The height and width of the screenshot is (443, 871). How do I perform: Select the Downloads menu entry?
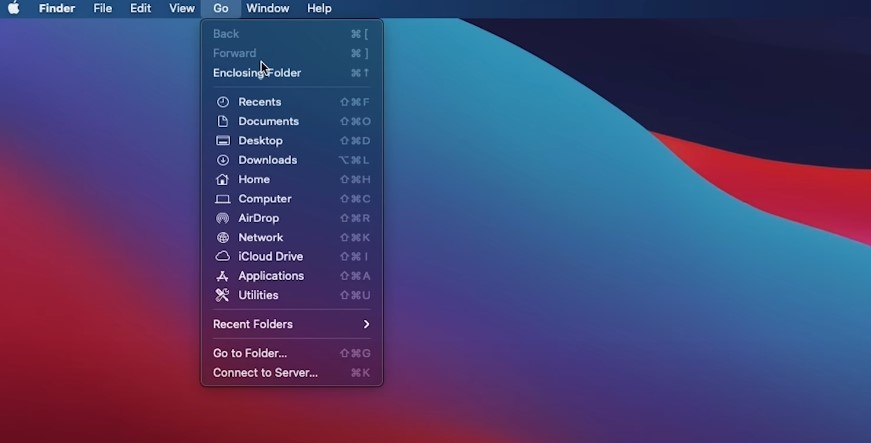click(x=292, y=160)
